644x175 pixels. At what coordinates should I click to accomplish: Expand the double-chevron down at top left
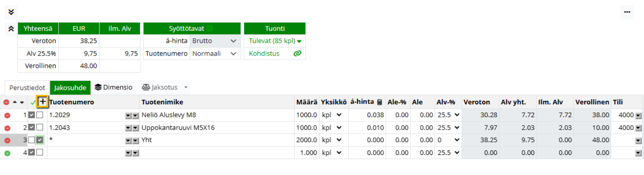point(11,12)
